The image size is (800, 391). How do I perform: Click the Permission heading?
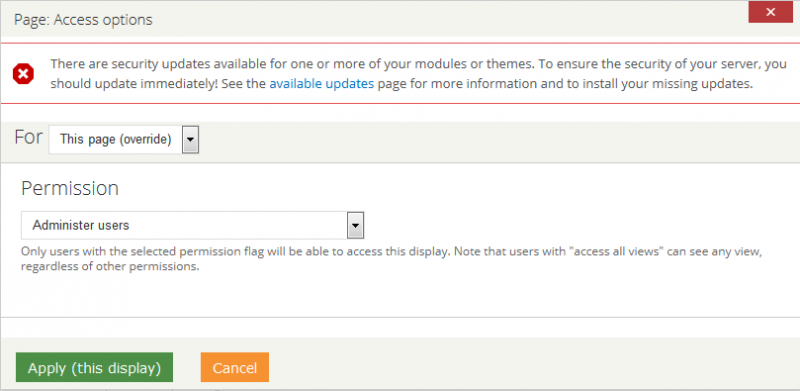70,188
